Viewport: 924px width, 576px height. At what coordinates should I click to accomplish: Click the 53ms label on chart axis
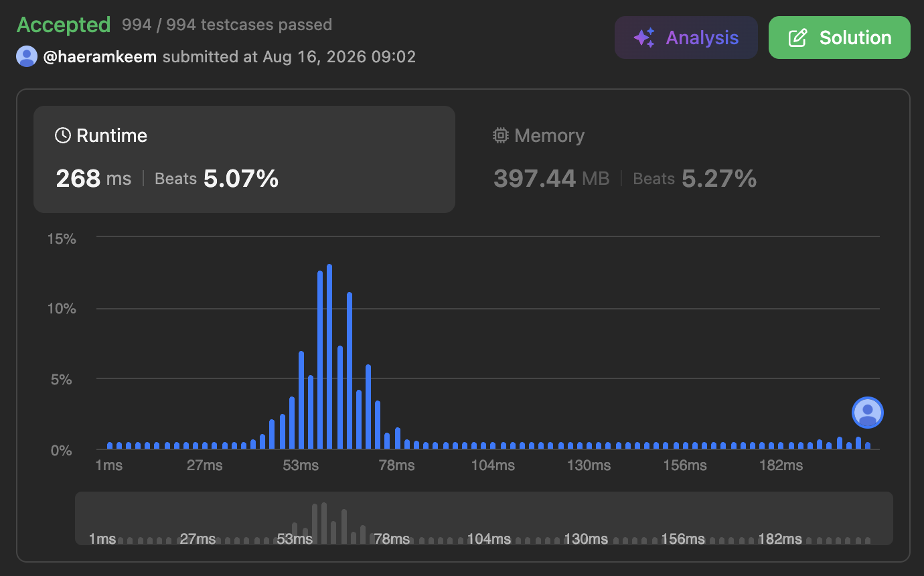301,465
